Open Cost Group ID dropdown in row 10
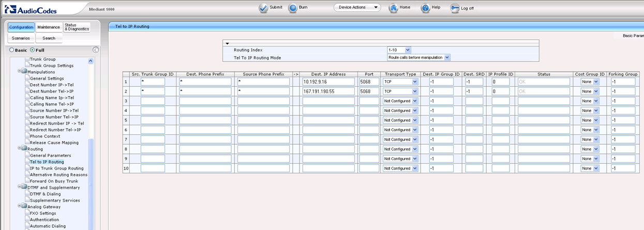Screen dimensions: 644x230 pyautogui.click(x=590, y=168)
